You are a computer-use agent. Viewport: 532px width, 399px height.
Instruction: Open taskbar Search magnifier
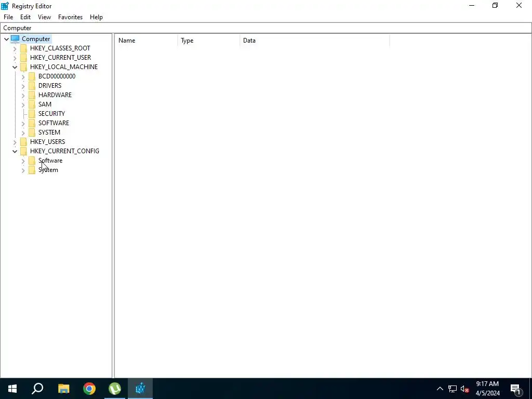click(37, 389)
